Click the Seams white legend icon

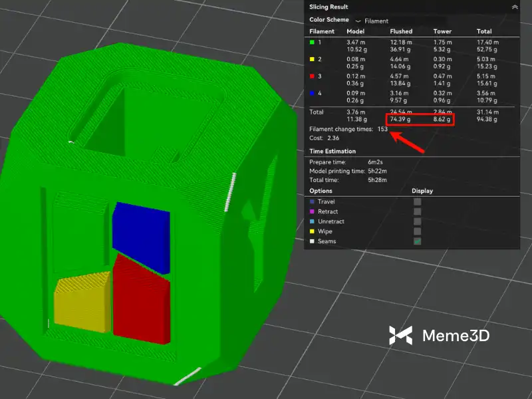tap(313, 241)
